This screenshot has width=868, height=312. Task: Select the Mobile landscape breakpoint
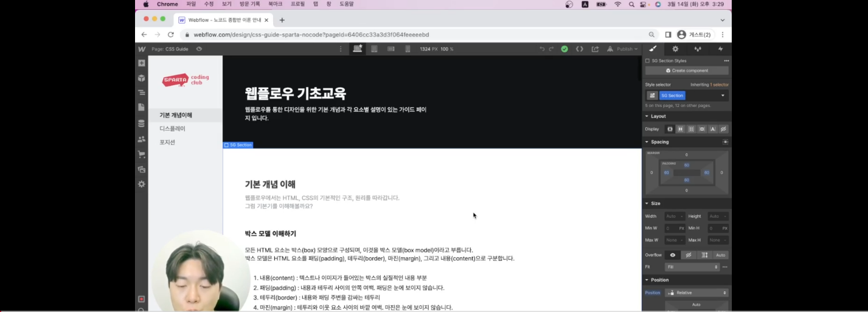coord(391,49)
